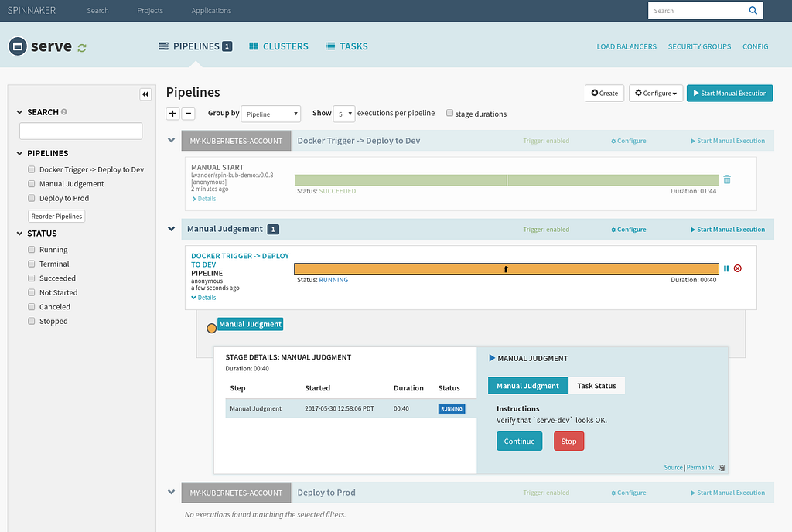Open the Group by Pipeline dropdown
Viewport: 792px width, 532px height.
coord(271,114)
